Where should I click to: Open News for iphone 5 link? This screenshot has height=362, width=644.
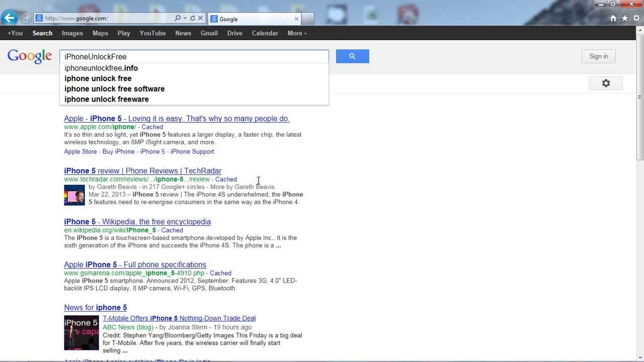click(x=96, y=308)
